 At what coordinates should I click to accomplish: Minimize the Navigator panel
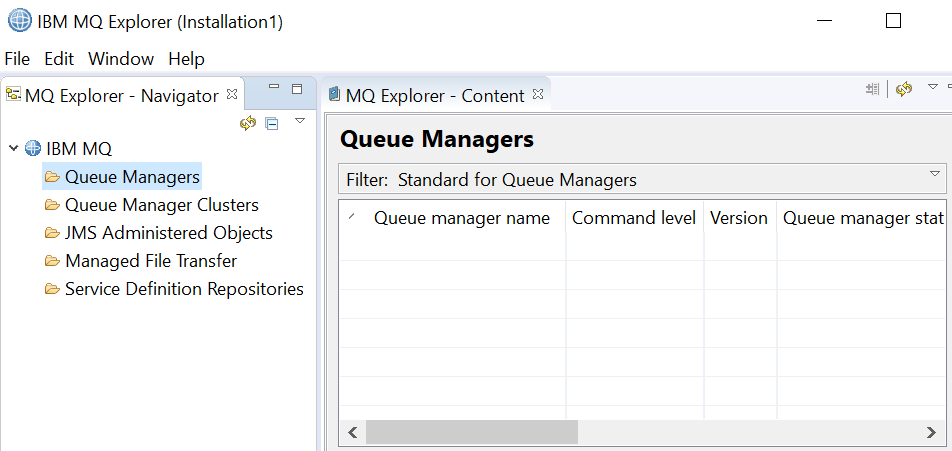[x=274, y=87]
